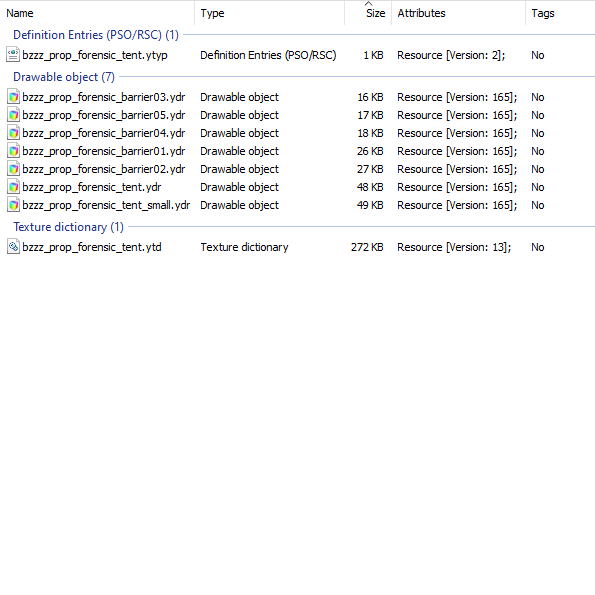Select bzzz_prop_forensic_tent_small.ydr file name

click(x=106, y=205)
